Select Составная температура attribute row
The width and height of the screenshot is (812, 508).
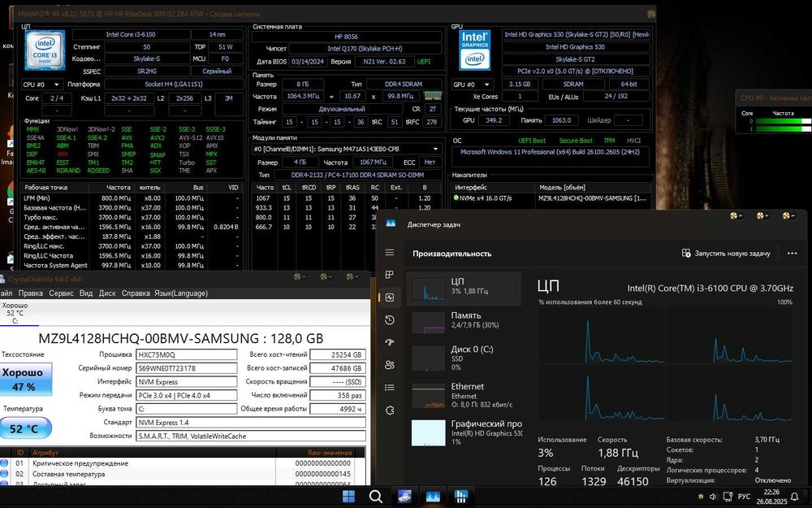coord(182,474)
